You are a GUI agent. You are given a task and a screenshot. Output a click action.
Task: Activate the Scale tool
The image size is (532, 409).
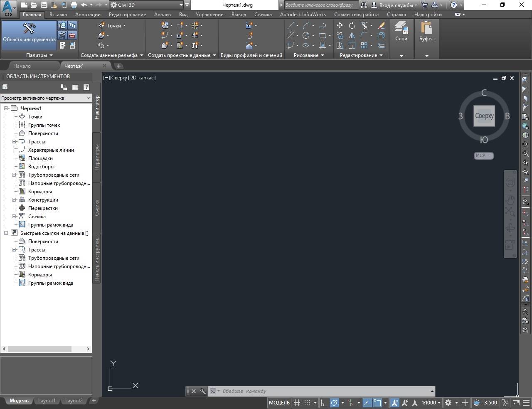click(352, 45)
